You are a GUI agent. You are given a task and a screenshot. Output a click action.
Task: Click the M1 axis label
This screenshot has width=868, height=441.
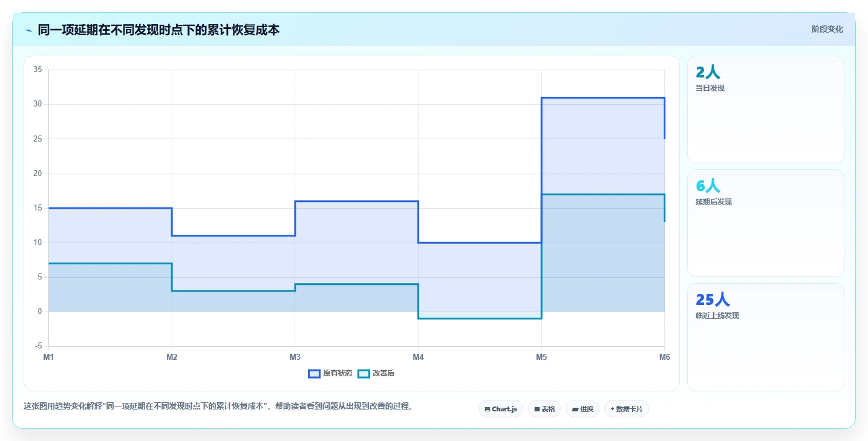[48, 358]
